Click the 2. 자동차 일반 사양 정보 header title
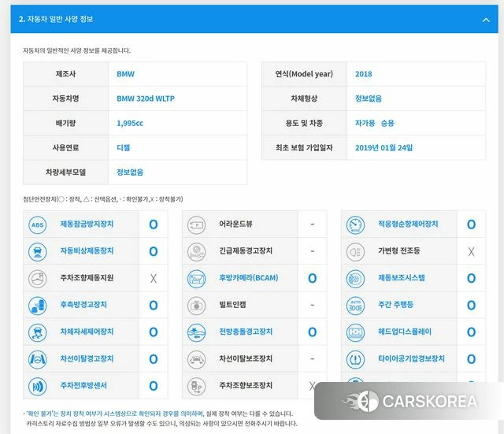The height and width of the screenshot is (434, 504). tap(56, 19)
